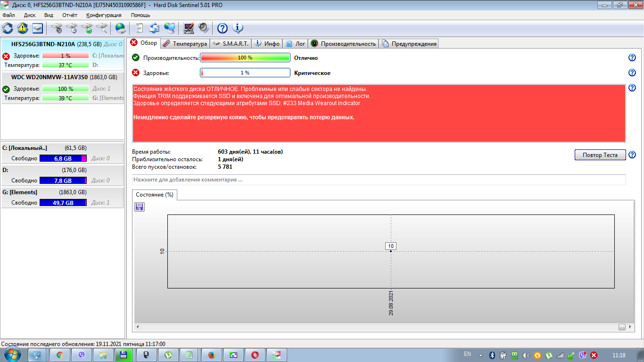The width and height of the screenshot is (644, 362).
Task: Click the disk with green checkmark toolbar icon
Action: click(x=87, y=28)
